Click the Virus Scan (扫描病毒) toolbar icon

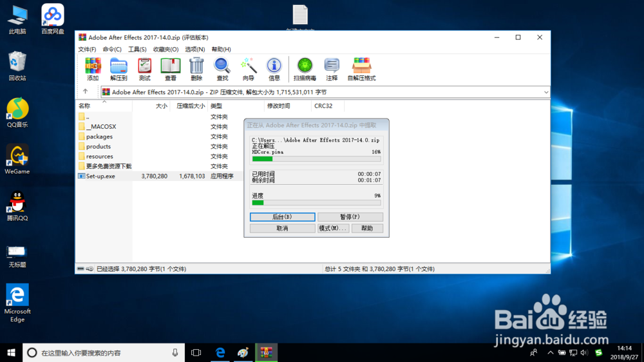pyautogui.click(x=305, y=69)
